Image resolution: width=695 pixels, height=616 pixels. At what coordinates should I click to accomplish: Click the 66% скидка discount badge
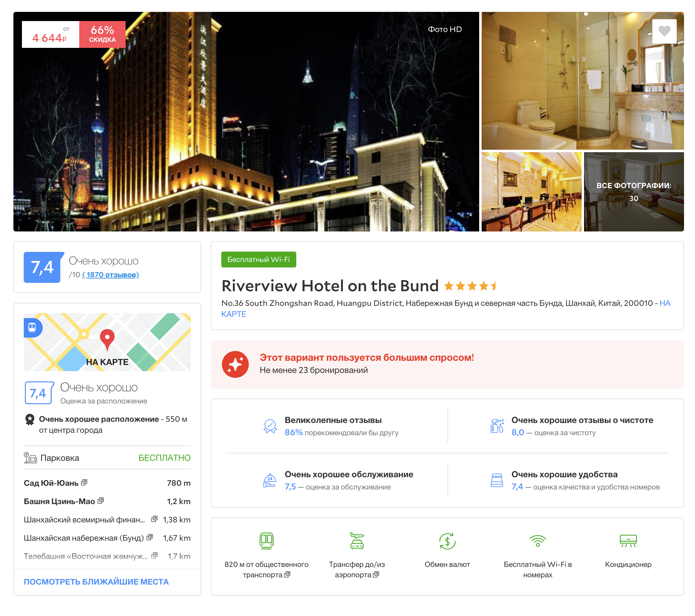[x=102, y=34]
